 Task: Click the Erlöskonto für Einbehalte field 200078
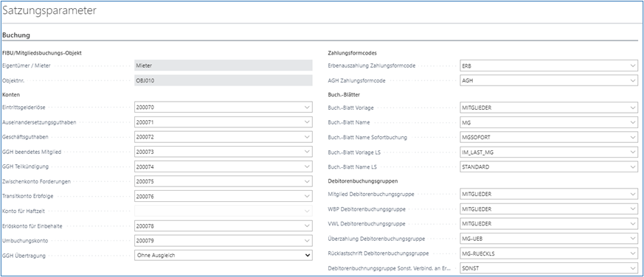tap(224, 225)
